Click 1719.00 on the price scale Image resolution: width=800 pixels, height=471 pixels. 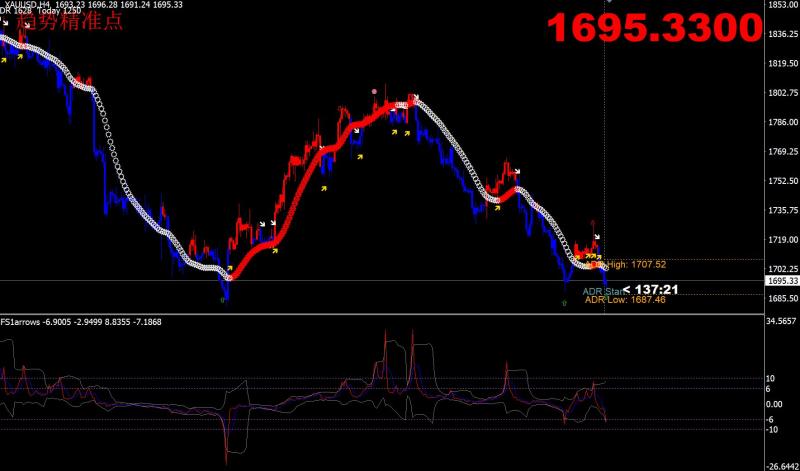tap(783, 239)
